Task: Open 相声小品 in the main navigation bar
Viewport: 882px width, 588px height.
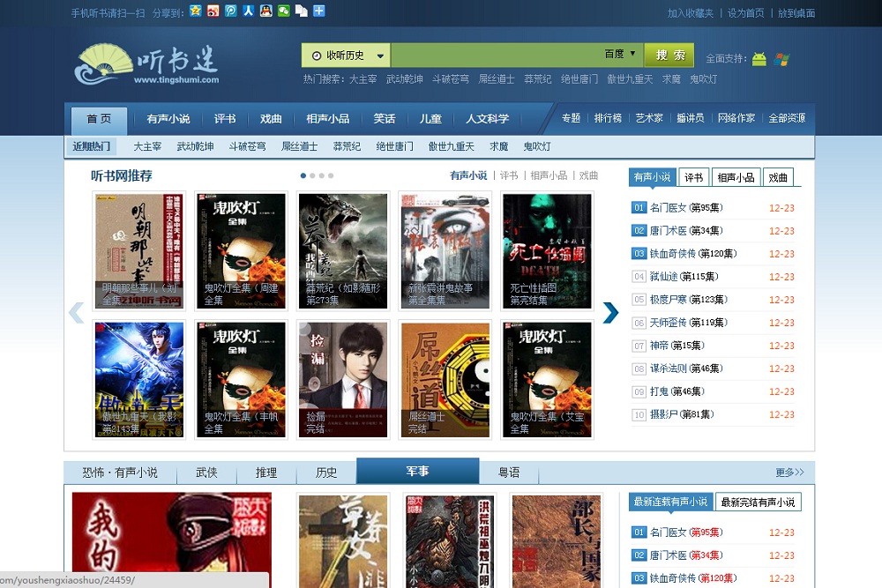Action: coord(328,119)
